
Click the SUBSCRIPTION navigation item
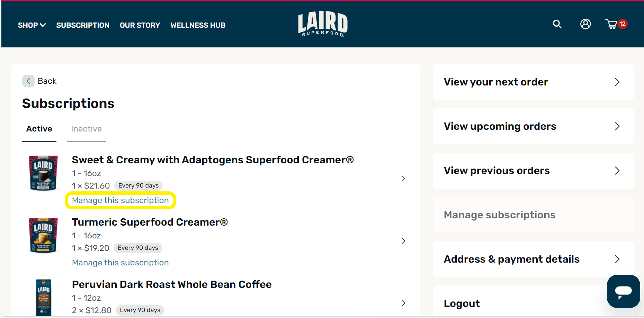click(x=83, y=25)
